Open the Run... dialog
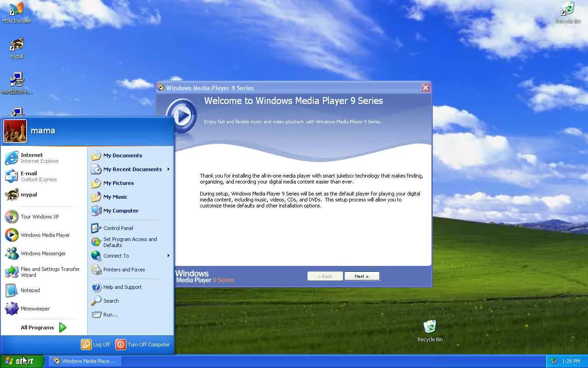The height and width of the screenshot is (368, 588). 130,315
